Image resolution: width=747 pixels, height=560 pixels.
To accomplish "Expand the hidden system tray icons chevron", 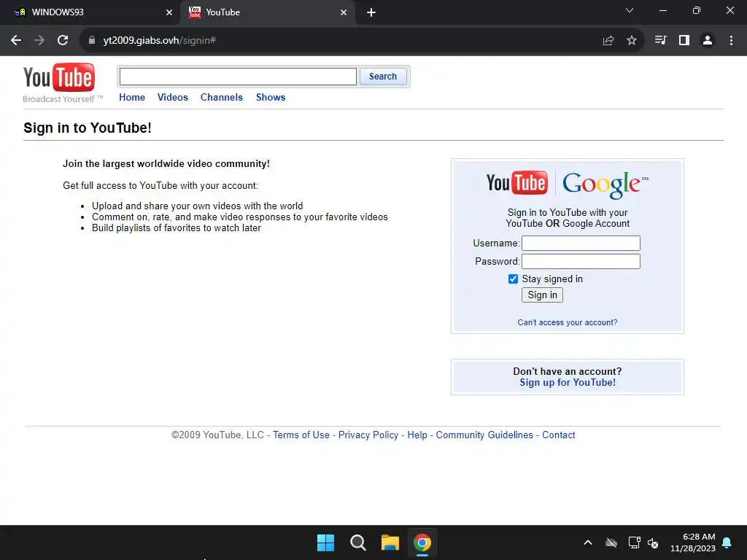I will coord(588,542).
